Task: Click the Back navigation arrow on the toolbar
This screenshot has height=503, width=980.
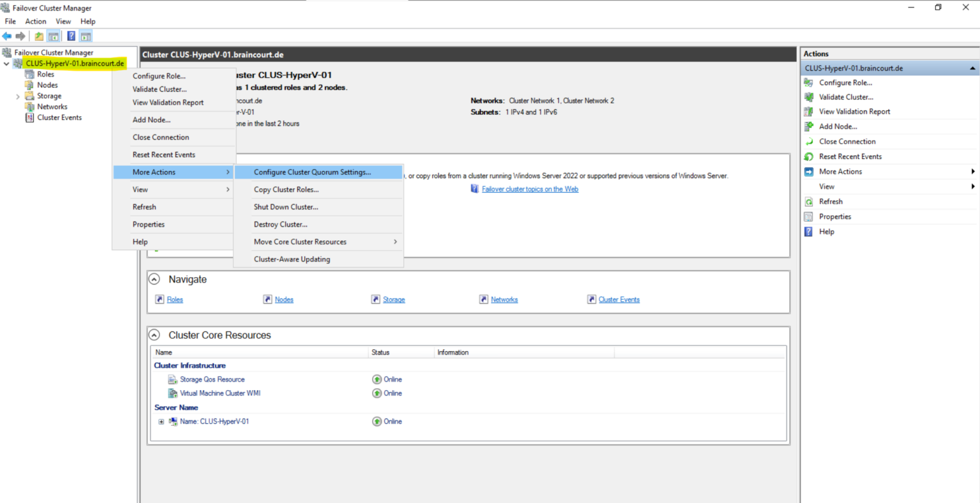Action: click(6, 36)
